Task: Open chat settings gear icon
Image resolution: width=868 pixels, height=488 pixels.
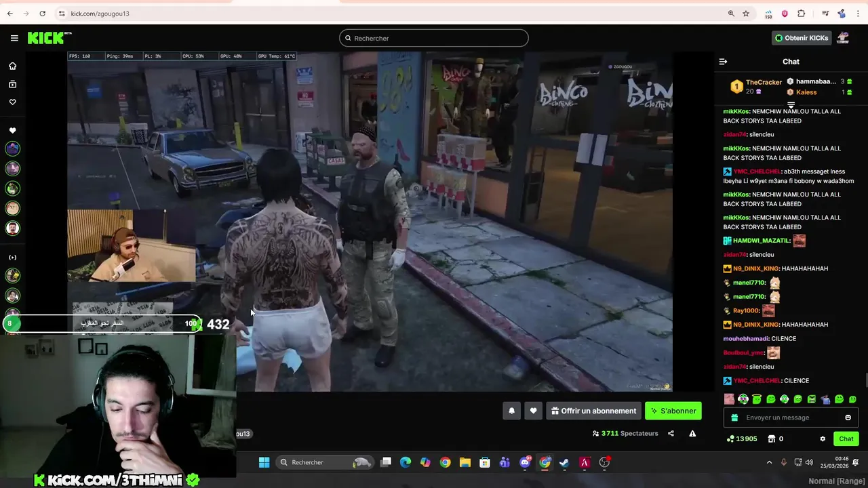Action: tap(823, 439)
